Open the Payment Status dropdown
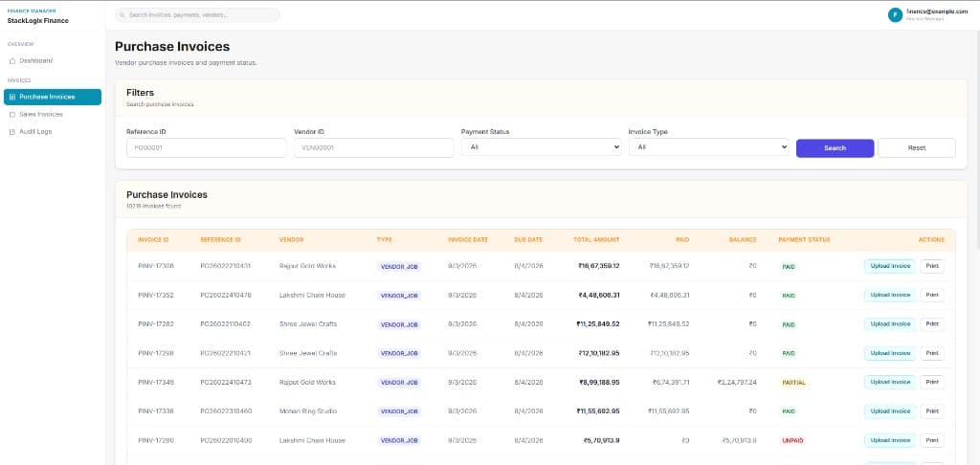Image resolution: width=980 pixels, height=465 pixels. coord(542,147)
